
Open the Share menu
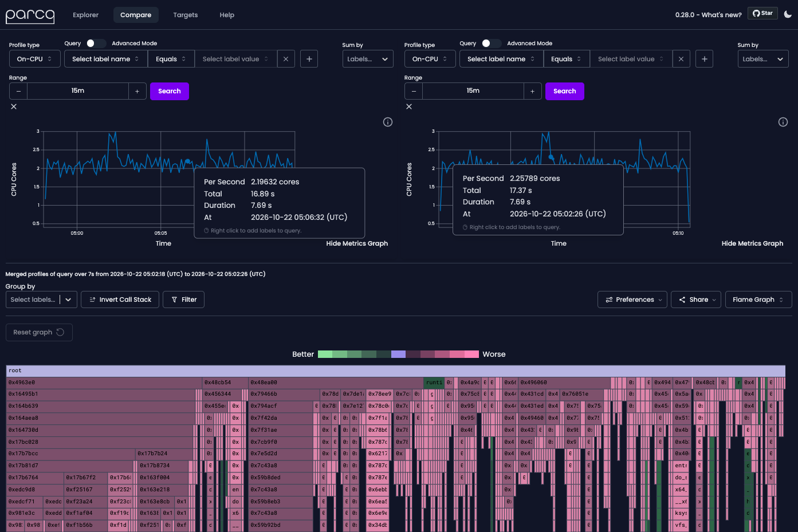click(696, 300)
